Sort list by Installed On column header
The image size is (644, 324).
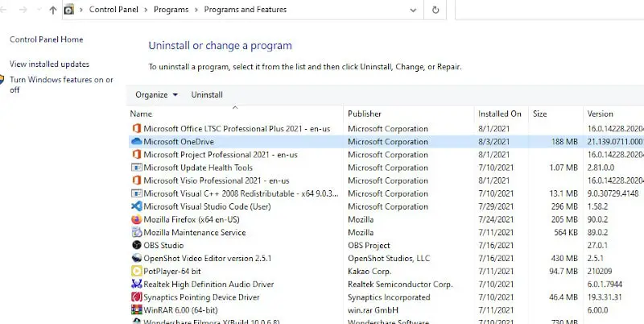(499, 114)
